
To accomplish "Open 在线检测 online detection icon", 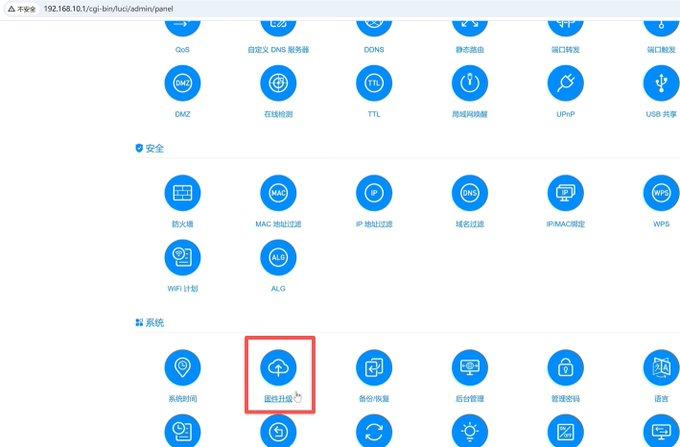I will click(278, 83).
